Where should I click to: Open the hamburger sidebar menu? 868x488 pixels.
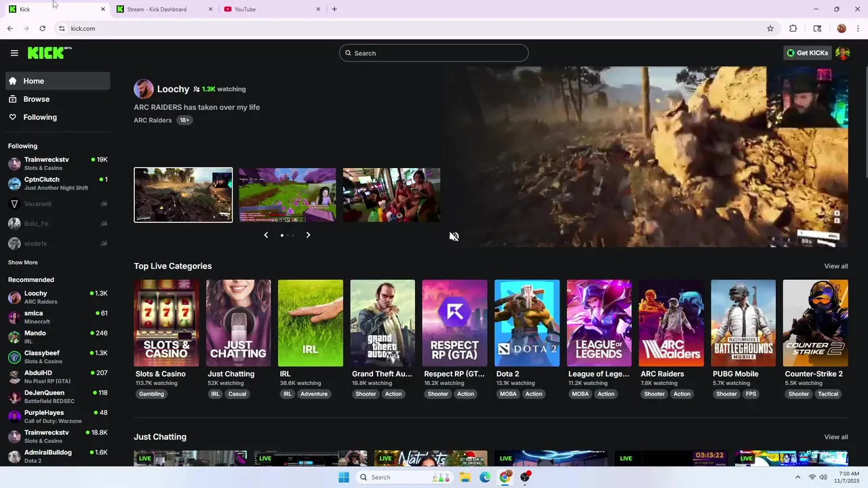tap(14, 53)
